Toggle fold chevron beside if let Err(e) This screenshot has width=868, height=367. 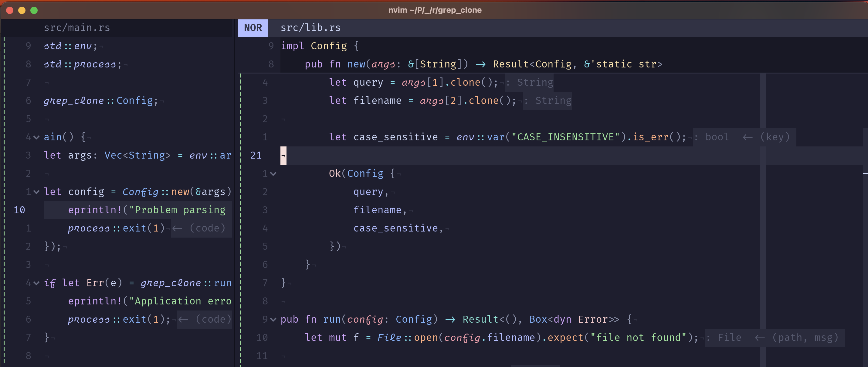click(36, 283)
